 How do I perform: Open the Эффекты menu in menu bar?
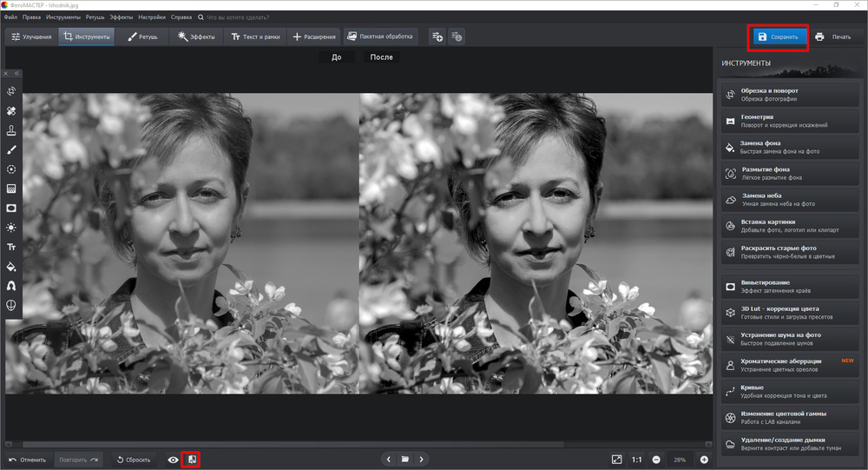[x=121, y=17]
